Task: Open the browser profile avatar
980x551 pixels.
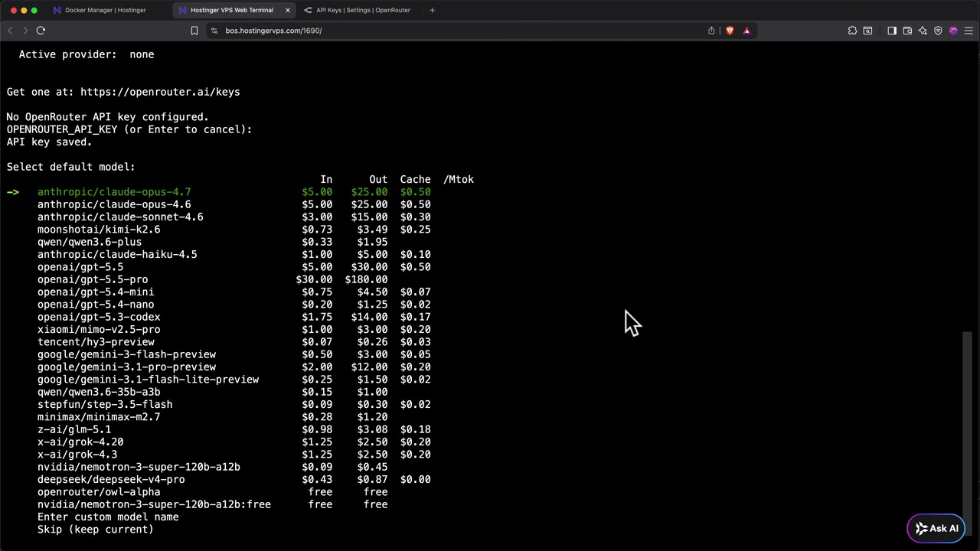Action: pos(953,31)
